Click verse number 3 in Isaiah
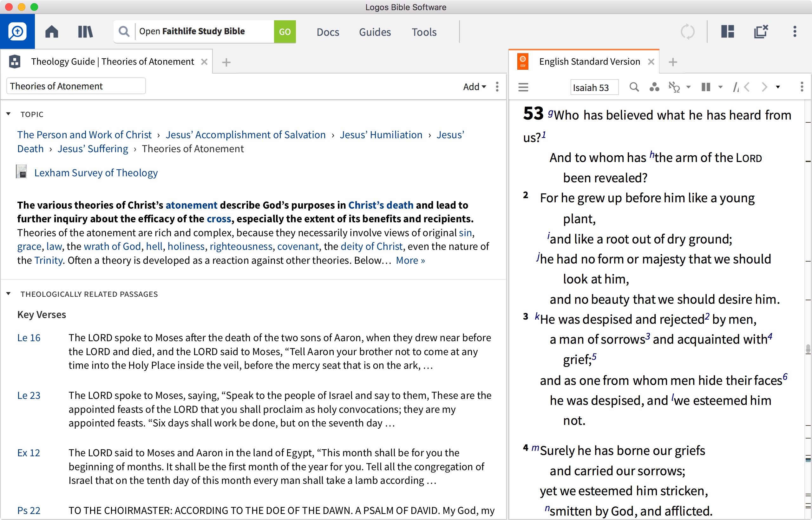The width and height of the screenshot is (812, 520). point(525,316)
